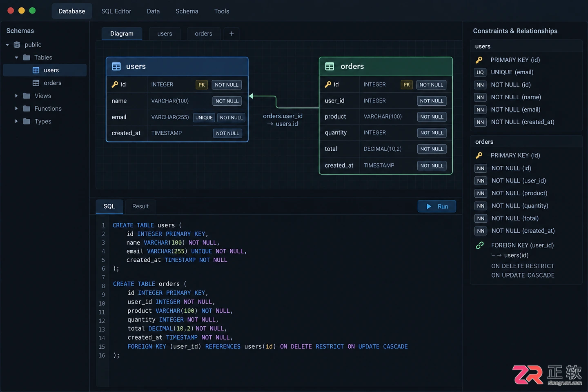Click the key icon beside users id column

point(115,85)
